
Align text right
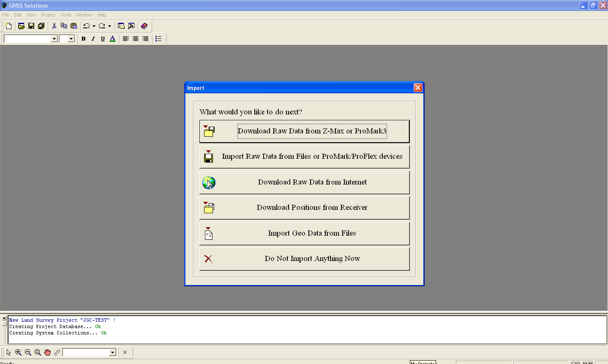145,38
